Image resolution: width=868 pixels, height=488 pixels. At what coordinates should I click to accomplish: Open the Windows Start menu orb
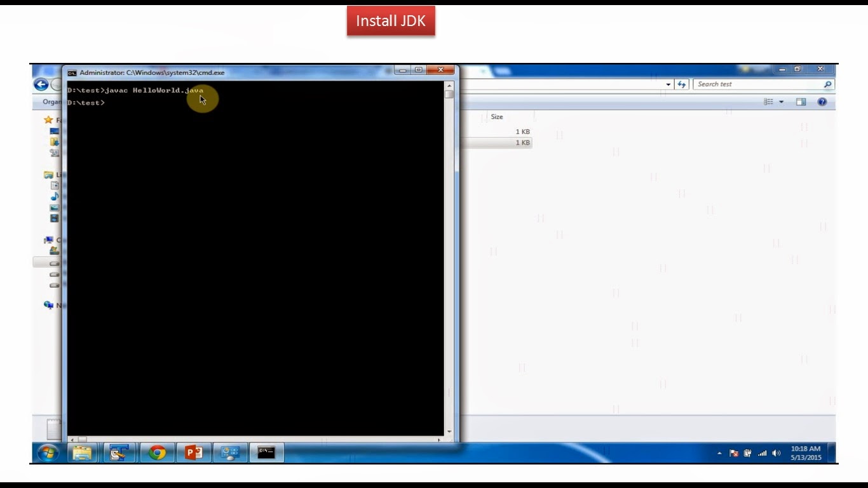point(48,452)
